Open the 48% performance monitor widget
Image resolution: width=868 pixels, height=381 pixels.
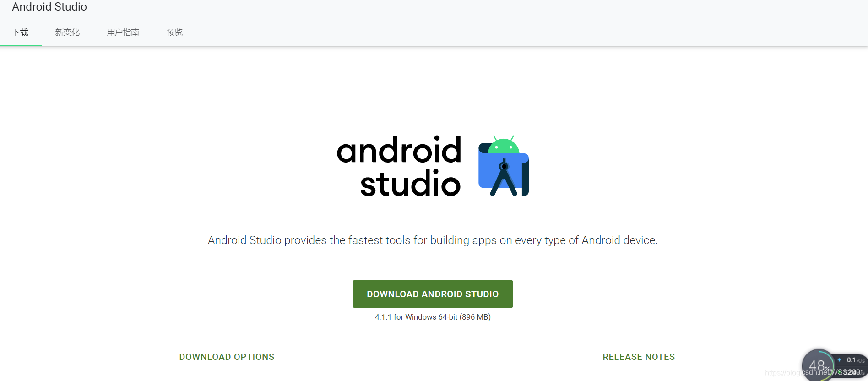(819, 365)
